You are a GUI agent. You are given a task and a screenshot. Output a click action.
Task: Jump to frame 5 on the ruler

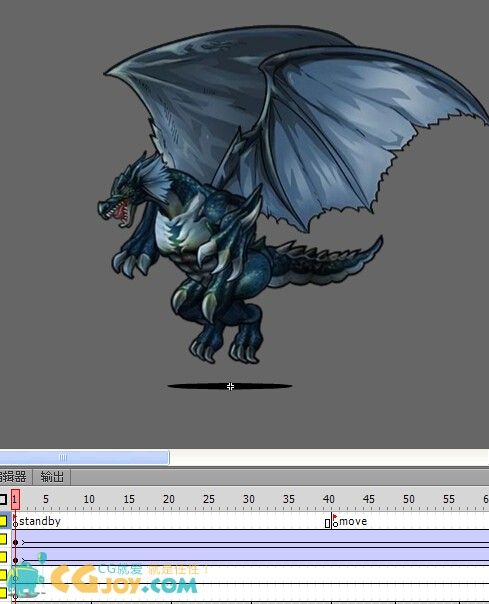(x=46, y=499)
